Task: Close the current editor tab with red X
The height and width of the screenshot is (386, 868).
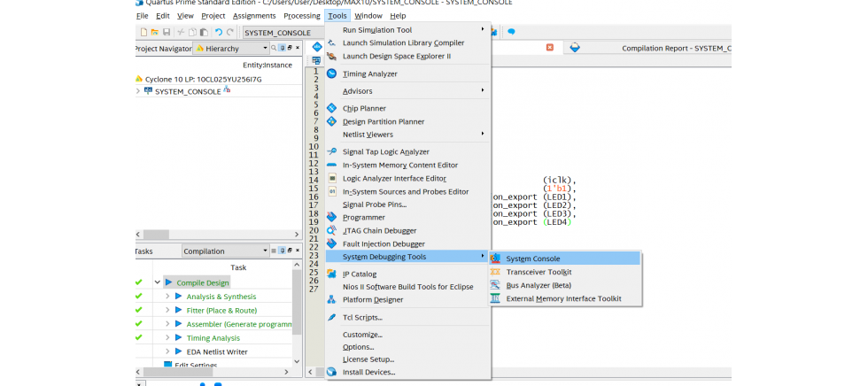Action: click(549, 48)
